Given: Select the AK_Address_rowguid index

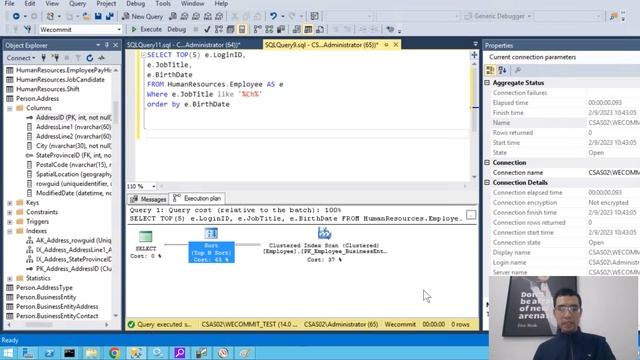Looking at the screenshot, I should [x=73, y=240].
